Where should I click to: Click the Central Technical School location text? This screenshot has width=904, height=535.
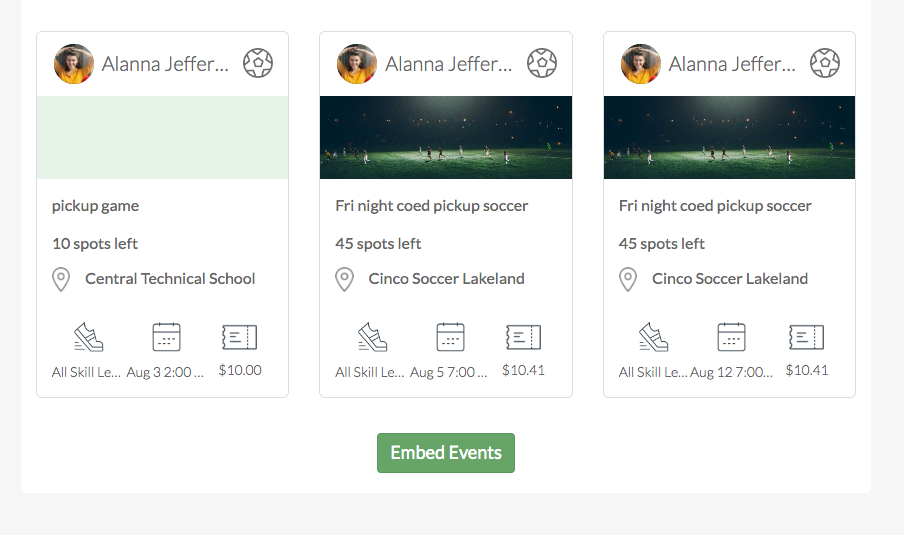170,279
